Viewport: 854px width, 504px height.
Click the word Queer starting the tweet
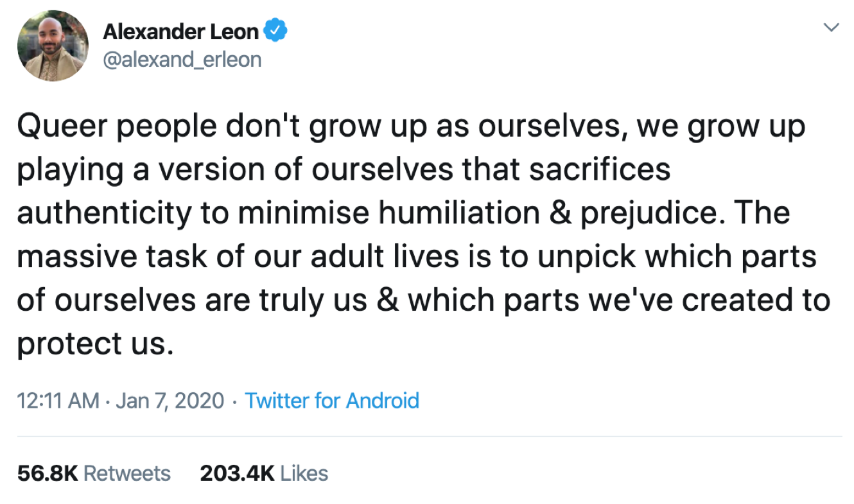click(x=58, y=126)
